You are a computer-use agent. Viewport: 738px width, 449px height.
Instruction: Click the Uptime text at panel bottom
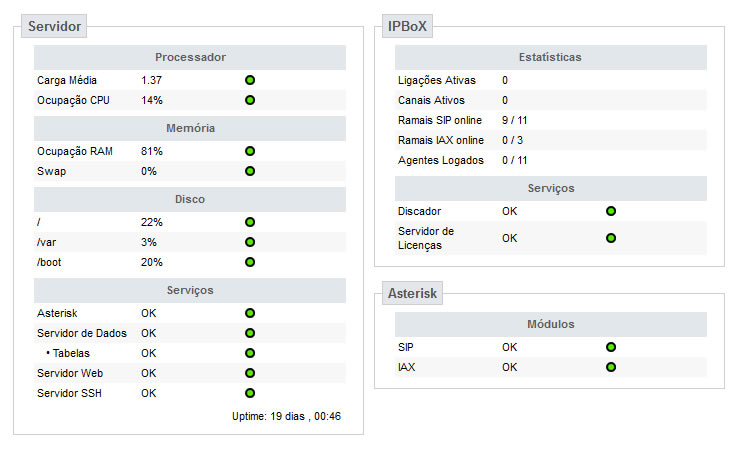click(286, 417)
